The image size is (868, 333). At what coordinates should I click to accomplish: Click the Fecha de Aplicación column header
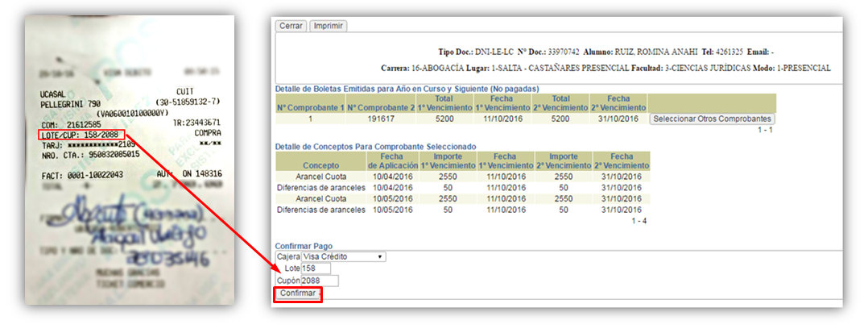392,161
